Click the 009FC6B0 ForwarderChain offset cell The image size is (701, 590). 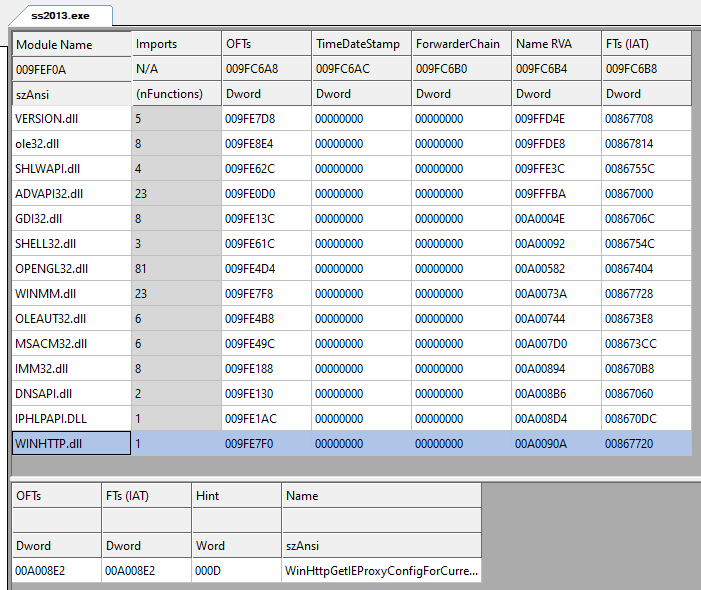(461, 69)
